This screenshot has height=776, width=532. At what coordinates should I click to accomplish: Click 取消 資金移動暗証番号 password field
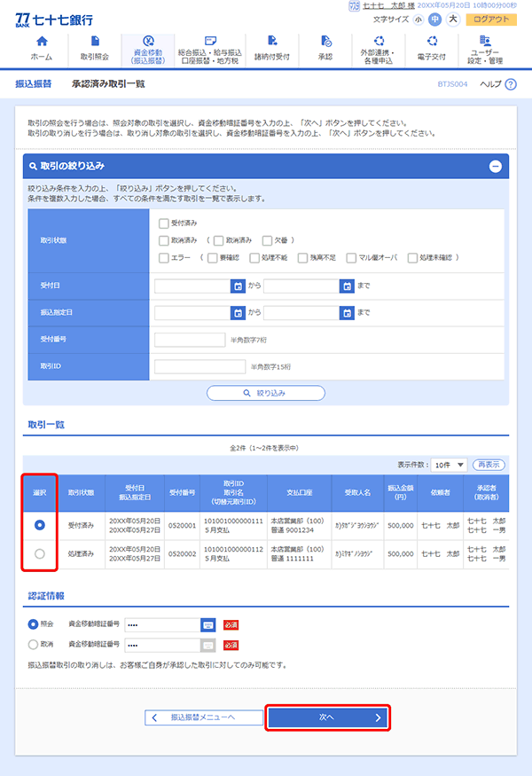(x=163, y=646)
